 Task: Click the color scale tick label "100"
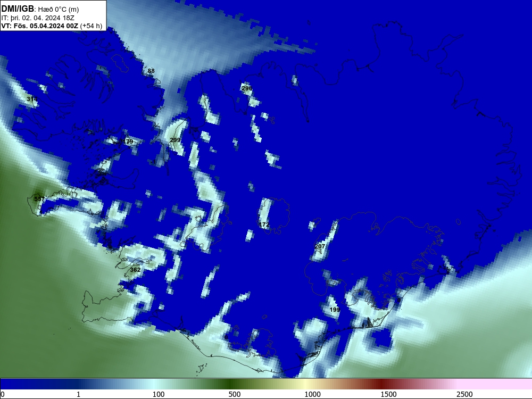[x=159, y=394]
